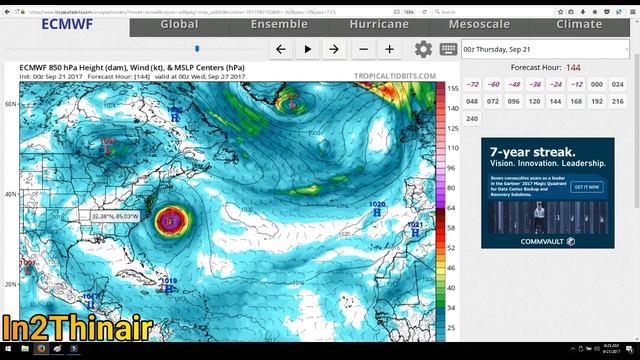Switch to Firefox in the taskbar

41,349
